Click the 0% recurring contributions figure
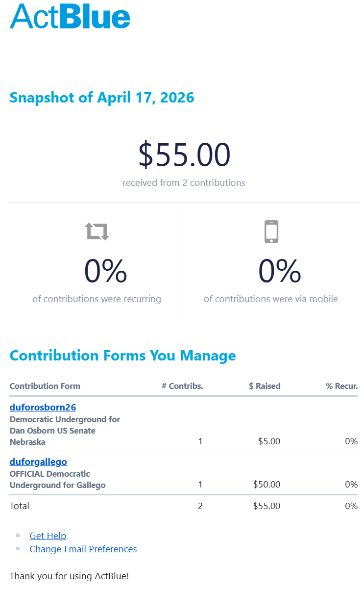 point(105,271)
